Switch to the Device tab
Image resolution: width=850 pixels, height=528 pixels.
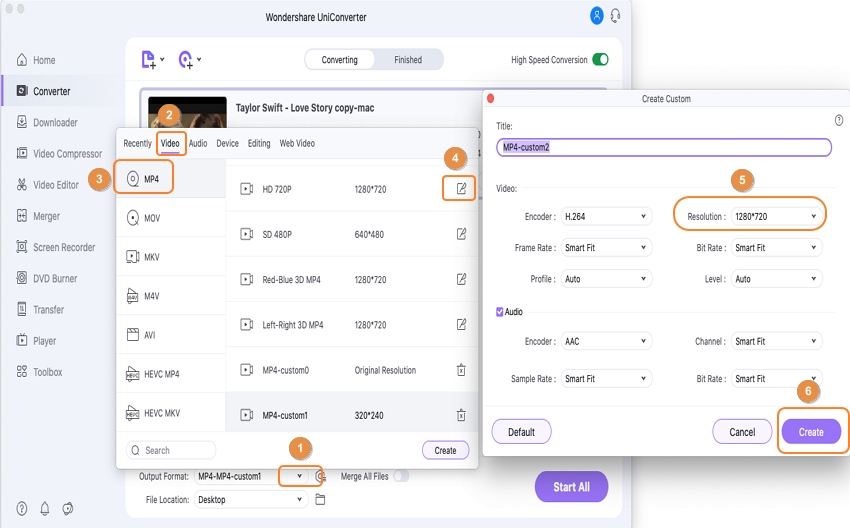(x=227, y=143)
